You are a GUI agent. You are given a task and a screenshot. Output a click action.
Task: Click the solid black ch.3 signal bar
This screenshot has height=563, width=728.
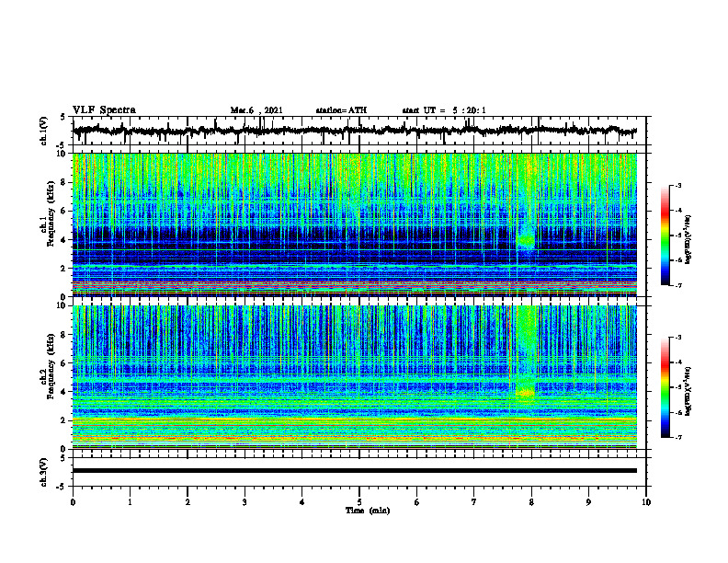point(355,471)
